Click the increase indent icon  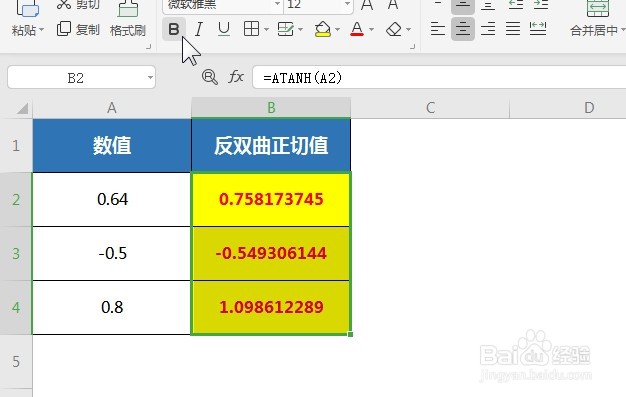(x=541, y=5)
